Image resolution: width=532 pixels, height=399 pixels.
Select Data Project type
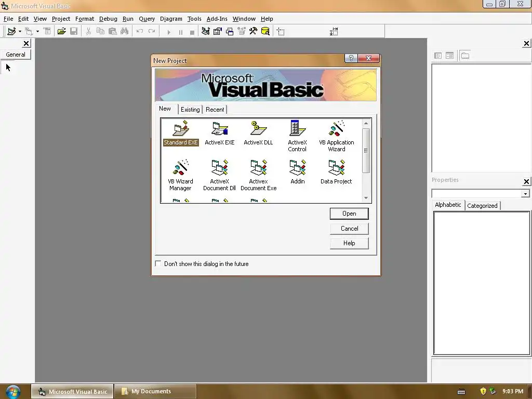(336, 172)
